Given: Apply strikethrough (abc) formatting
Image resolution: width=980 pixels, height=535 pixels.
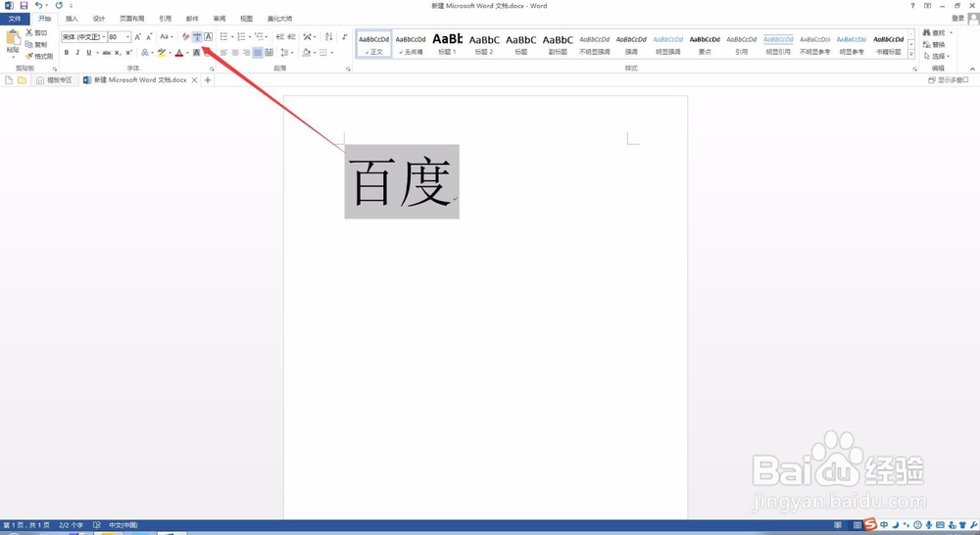Looking at the screenshot, I should point(106,53).
